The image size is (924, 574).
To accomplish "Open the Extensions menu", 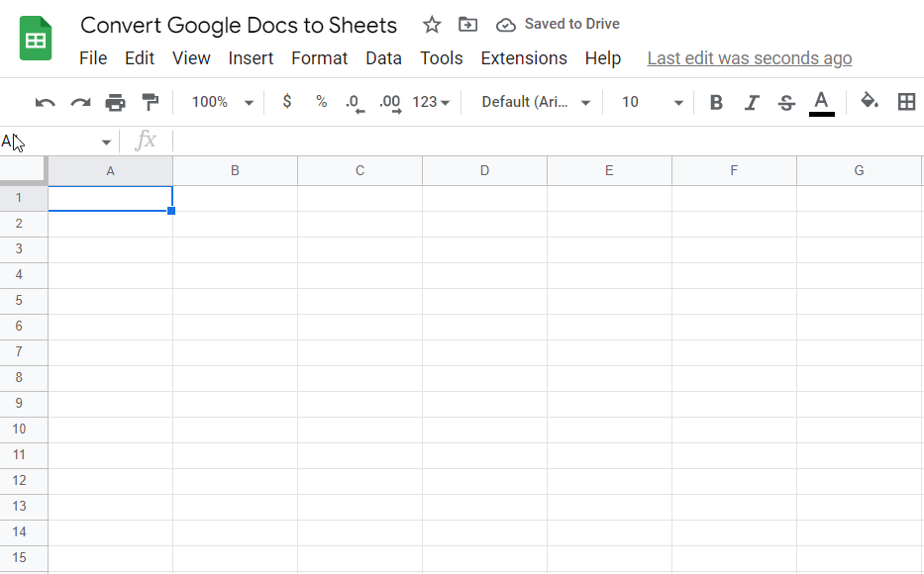I will pyautogui.click(x=524, y=58).
